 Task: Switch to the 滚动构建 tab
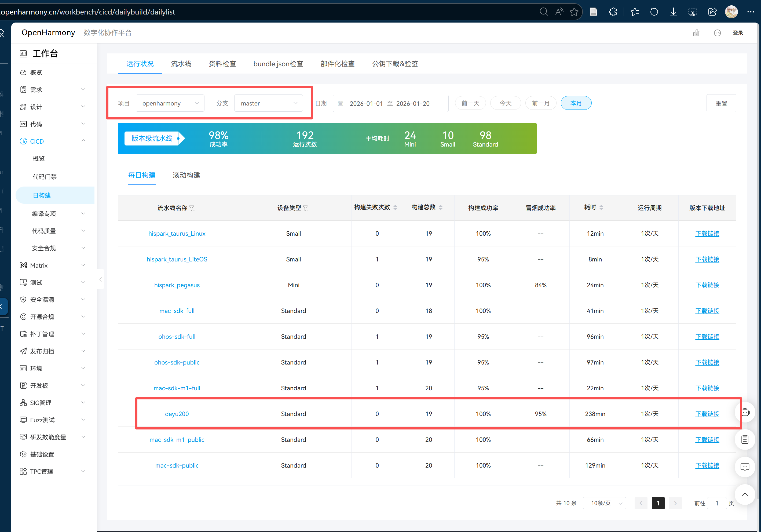point(186,175)
